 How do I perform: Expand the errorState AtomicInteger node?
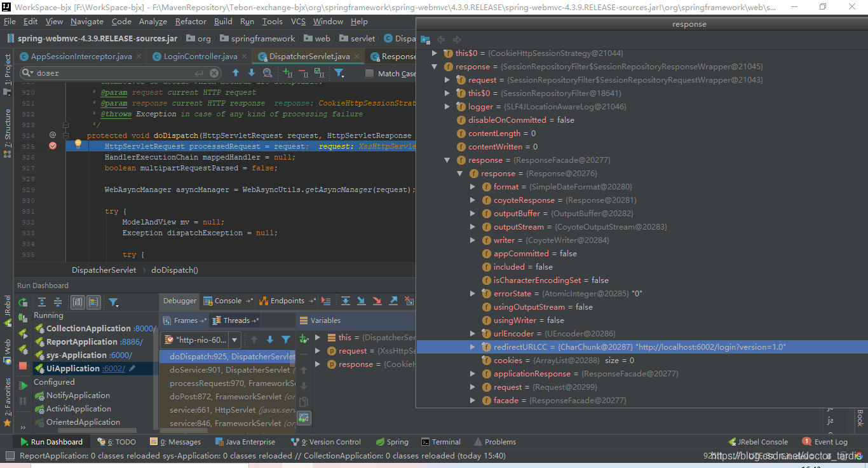(472, 294)
